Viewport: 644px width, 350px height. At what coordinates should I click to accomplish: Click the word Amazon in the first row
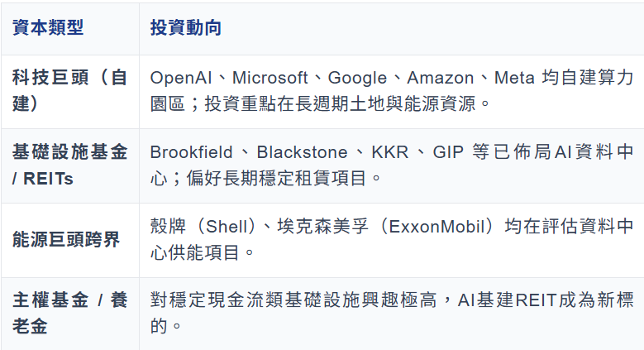[441, 78]
